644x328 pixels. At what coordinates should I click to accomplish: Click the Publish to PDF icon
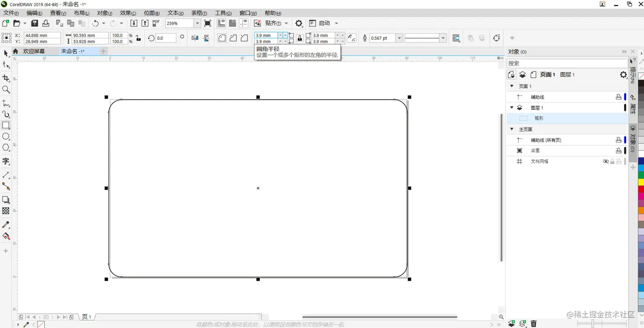tap(156, 23)
